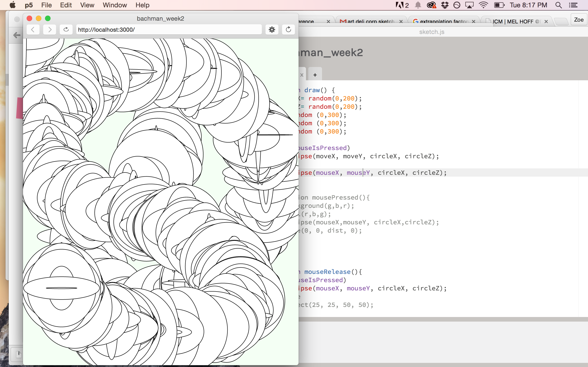Click the forward arrow in preview window

[50, 30]
